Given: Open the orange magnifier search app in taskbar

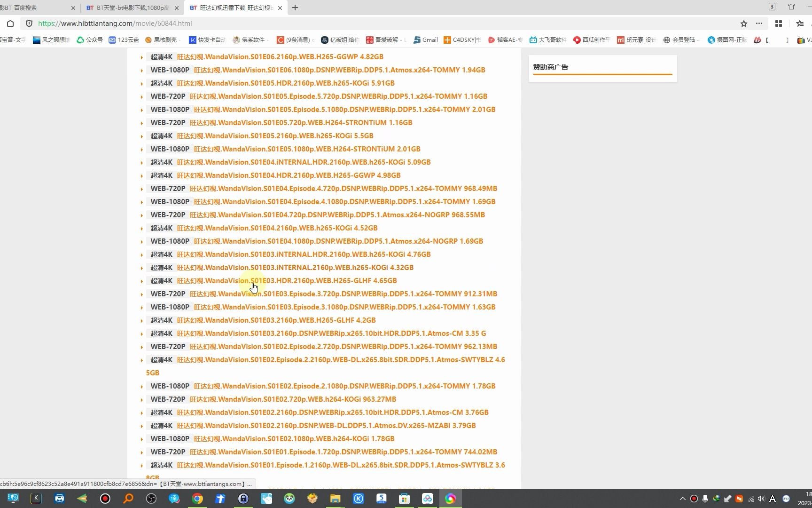Looking at the screenshot, I should tap(128, 499).
